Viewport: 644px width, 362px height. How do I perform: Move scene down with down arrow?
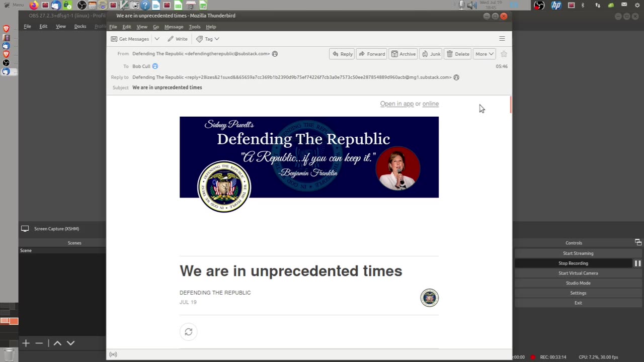[x=70, y=343]
